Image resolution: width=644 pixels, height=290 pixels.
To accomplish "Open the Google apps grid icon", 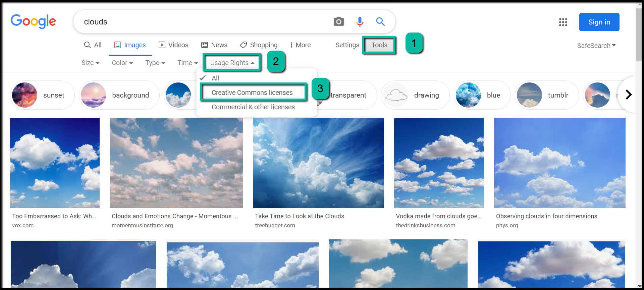I will (563, 22).
